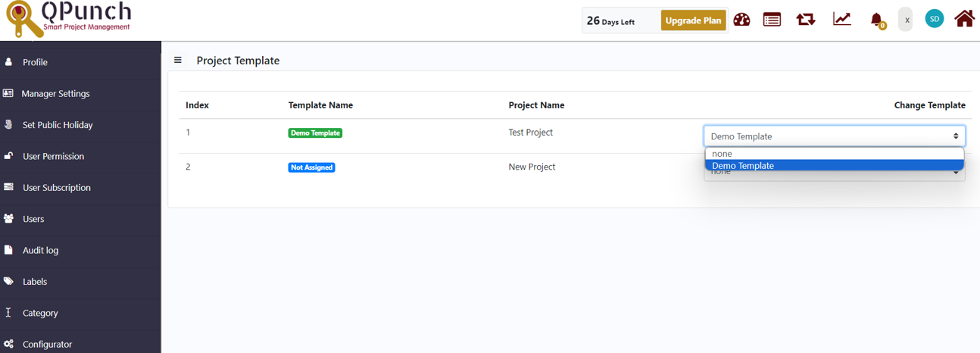Click the Project Template page title
This screenshot has width=980, height=353.
[238, 61]
